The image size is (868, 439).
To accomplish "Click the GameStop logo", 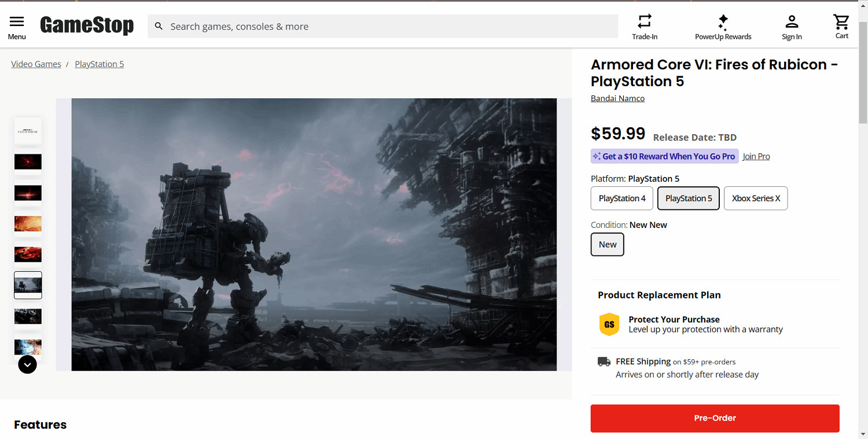I will 87,25.
